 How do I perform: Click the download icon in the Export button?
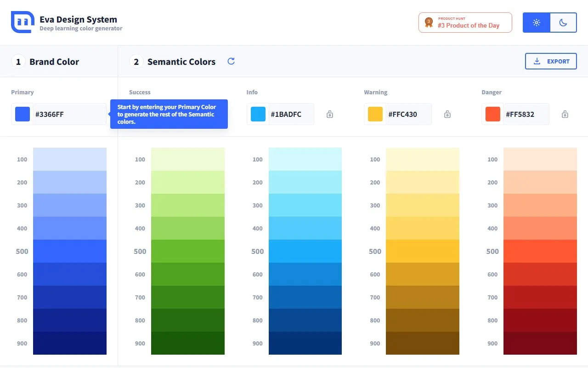(537, 61)
